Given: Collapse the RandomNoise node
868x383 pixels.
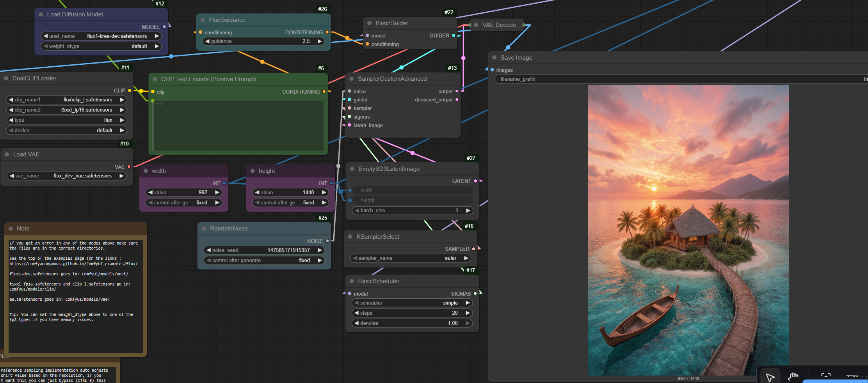Looking at the screenshot, I should coord(204,228).
